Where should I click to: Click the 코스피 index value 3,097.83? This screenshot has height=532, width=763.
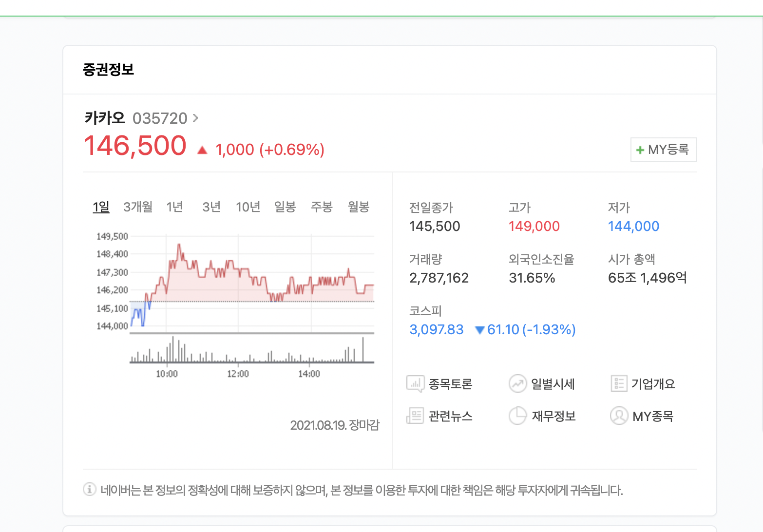pyautogui.click(x=437, y=329)
